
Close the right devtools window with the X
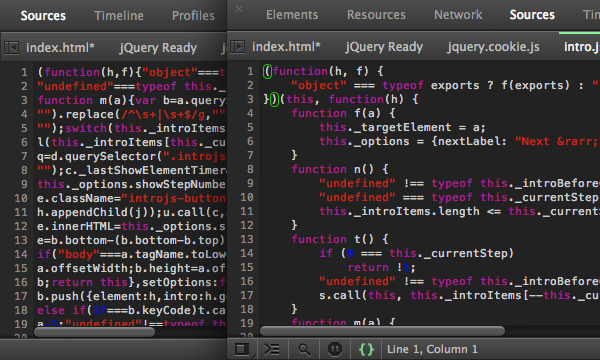(x=239, y=9)
